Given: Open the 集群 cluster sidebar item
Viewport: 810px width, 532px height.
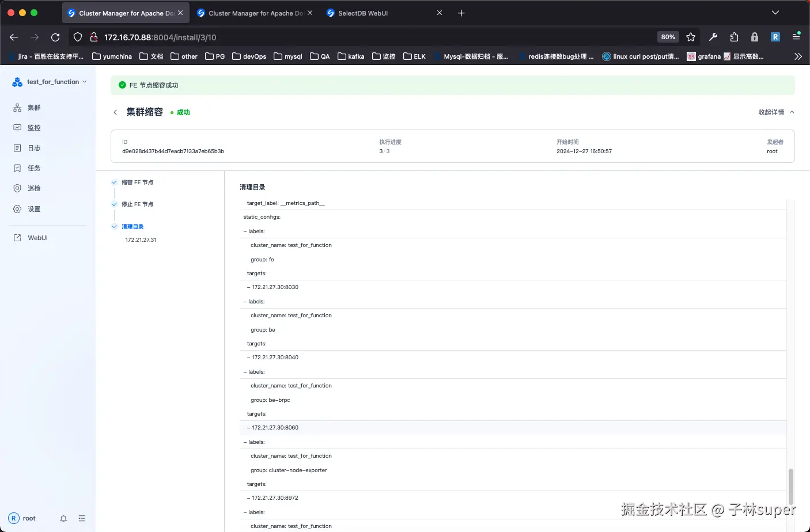Looking at the screenshot, I should (27, 108).
